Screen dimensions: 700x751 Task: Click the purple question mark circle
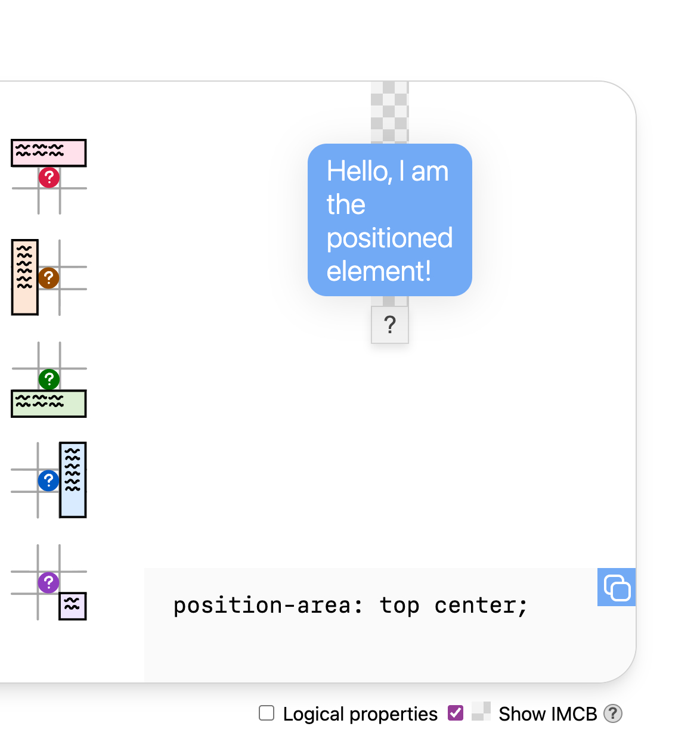coord(49,582)
